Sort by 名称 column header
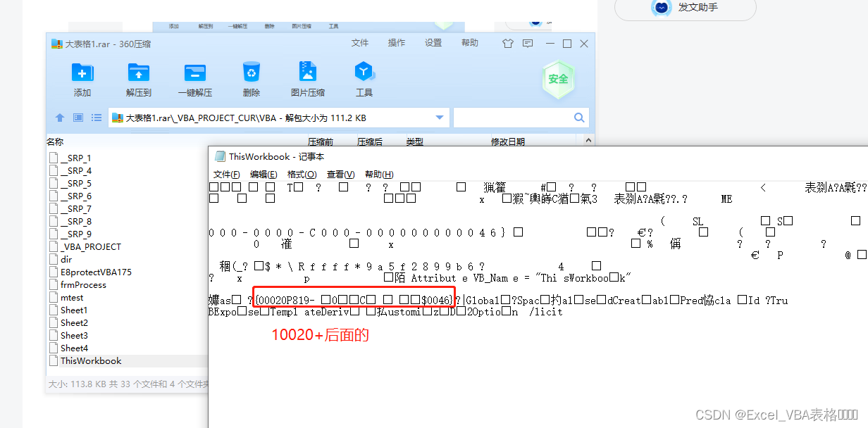This screenshot has height=428, width=868. coord(55,141)
